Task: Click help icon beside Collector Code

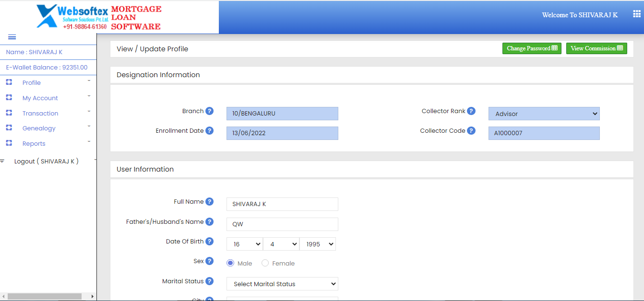Action: coord(471,131)
